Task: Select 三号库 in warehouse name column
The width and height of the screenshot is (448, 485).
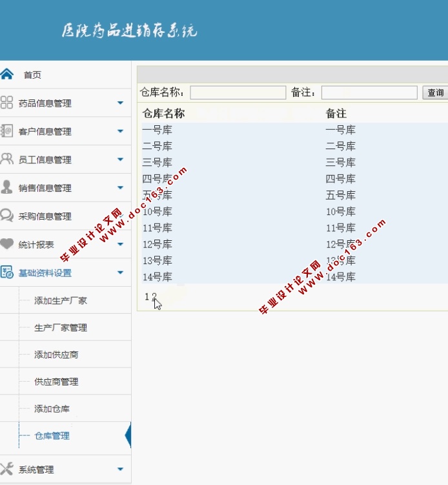Action: point(157,163)
